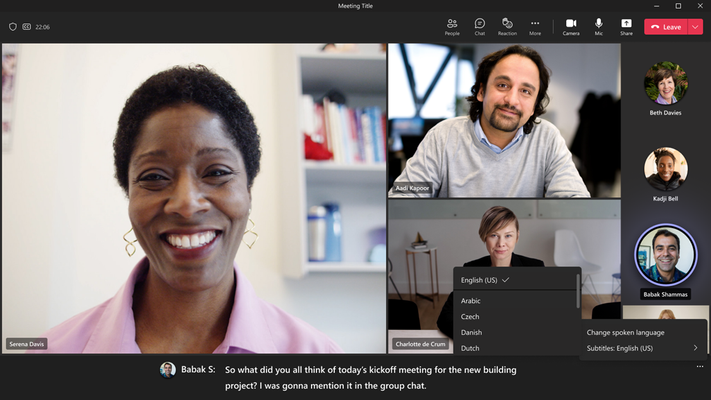Click the shield security icon
This screenshot has width=711, height=400.
(13, 27)
